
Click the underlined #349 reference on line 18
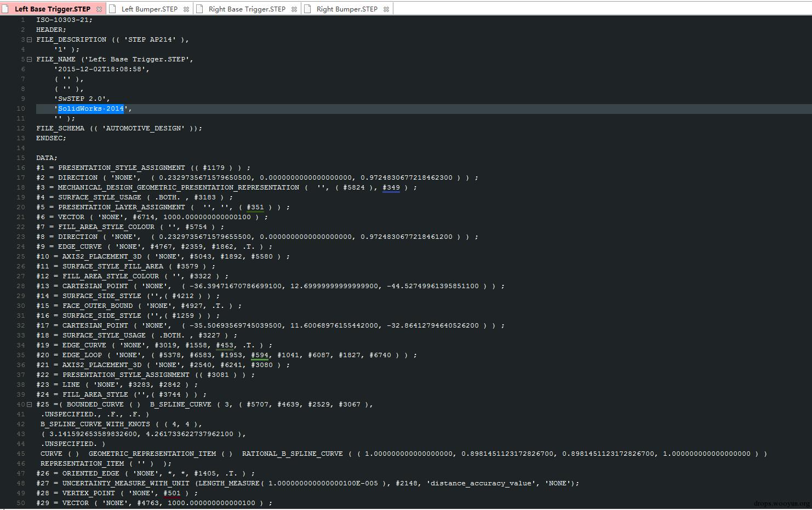click(x=391, y=187)
